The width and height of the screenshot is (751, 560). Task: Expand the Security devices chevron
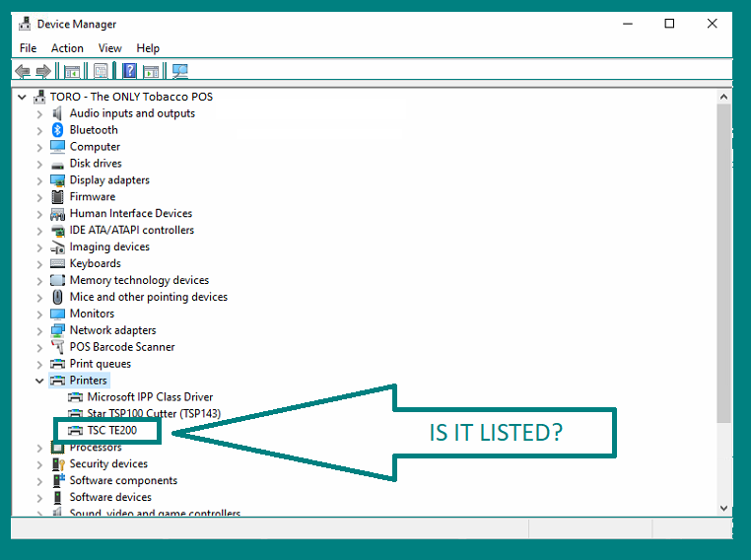click(39, 464)
